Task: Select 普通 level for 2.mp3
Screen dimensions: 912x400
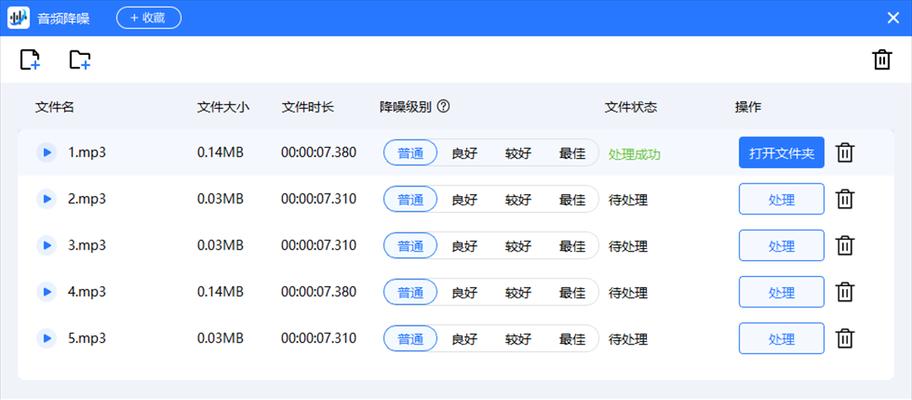Action: coord(411,199)
